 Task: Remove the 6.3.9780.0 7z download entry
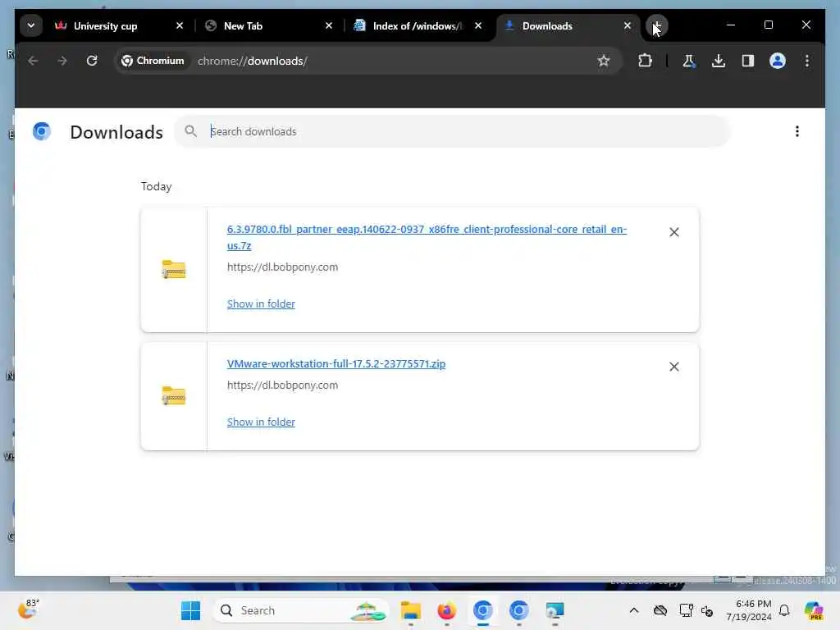674,232
